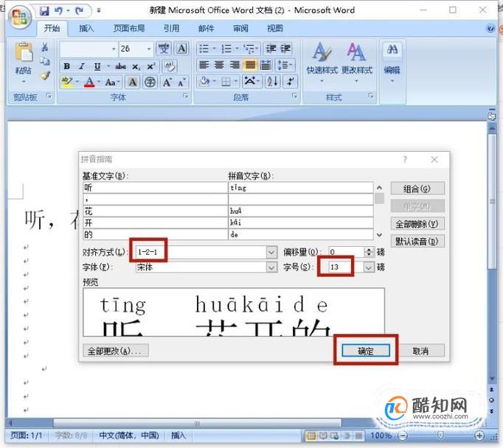The width and height of the screenshot is (503, 448).
Task: Click 全部删除(V) button
Action: pyautogui.click(x=417, y=224)
